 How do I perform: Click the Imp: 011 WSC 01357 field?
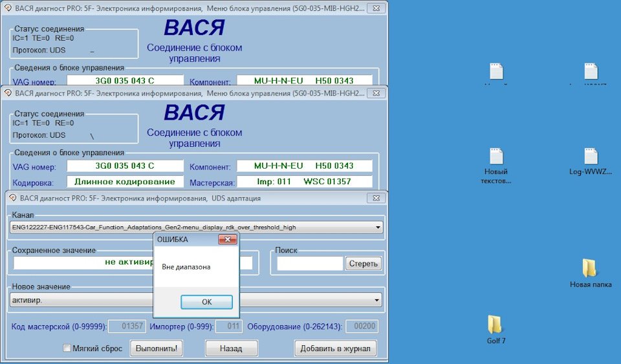click(x=304, y=182)
